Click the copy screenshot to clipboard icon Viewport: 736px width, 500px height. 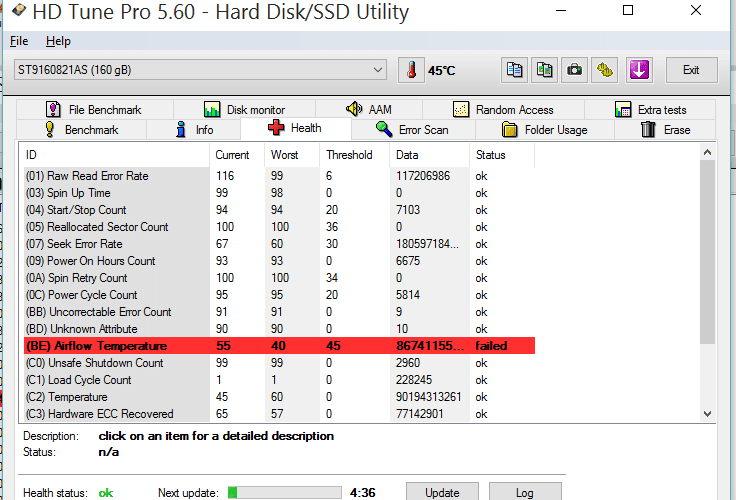[544, 70]
